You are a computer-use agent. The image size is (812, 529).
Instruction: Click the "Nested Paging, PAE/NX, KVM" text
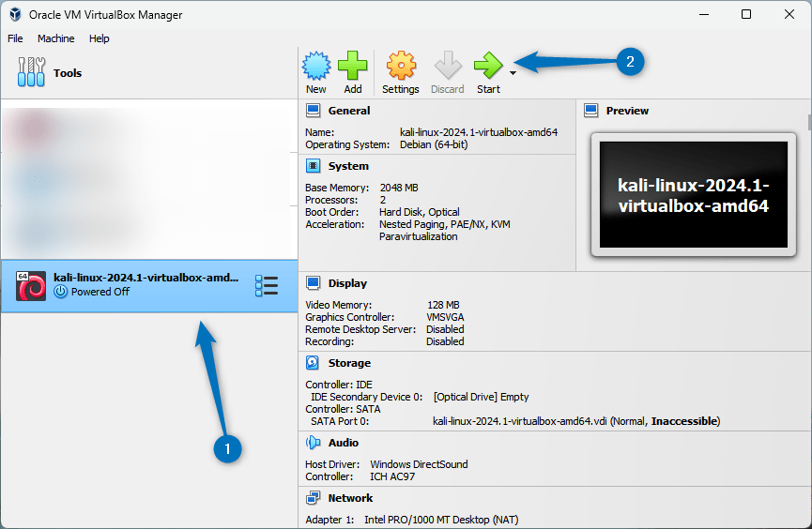(x=444, y=225)
